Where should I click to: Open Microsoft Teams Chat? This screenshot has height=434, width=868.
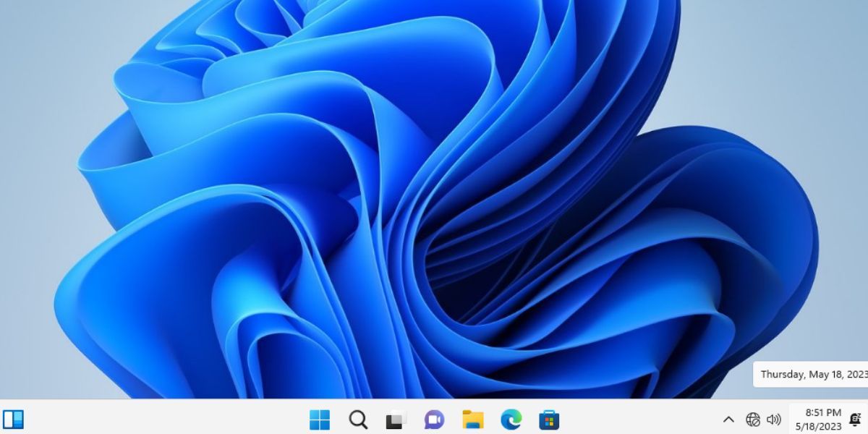434,420
